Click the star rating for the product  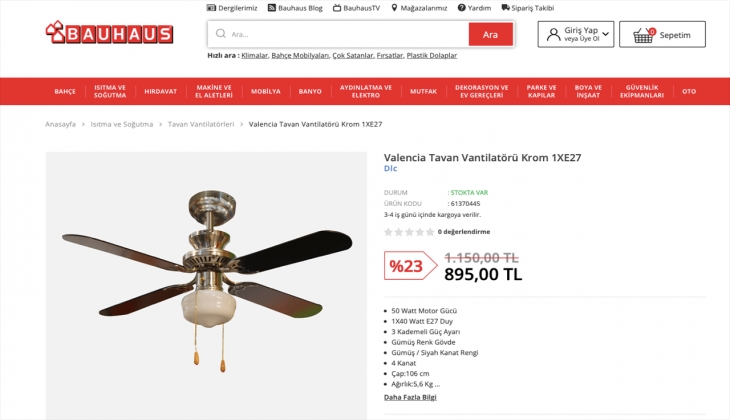(409, 232)
